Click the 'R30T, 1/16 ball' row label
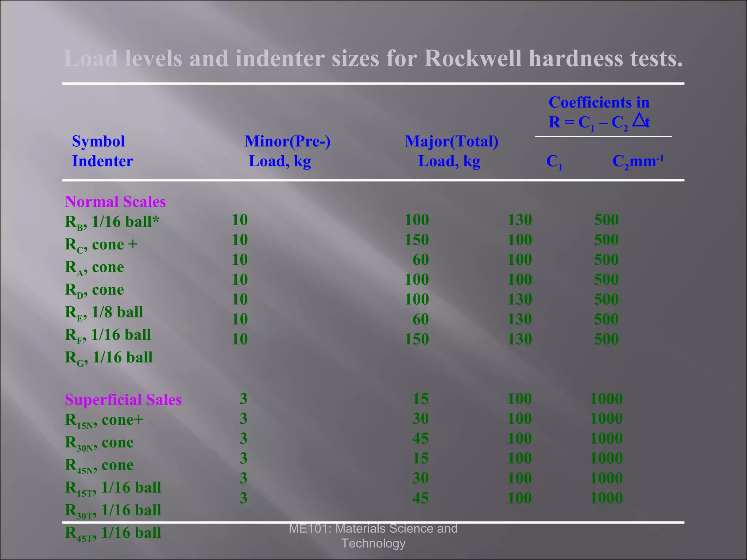747x560 pixels. click(x=113, y=510)
